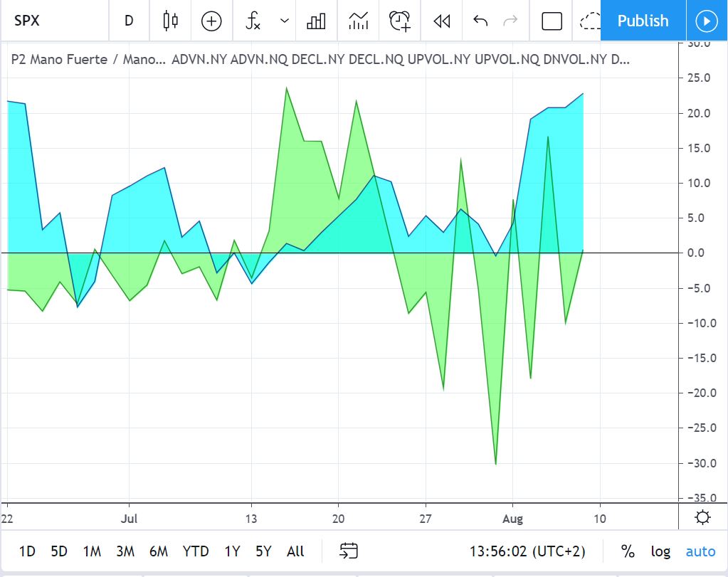Screen dimensions: 728x577
Task: Select the 1M date range
Action: [x=92, y=551]
